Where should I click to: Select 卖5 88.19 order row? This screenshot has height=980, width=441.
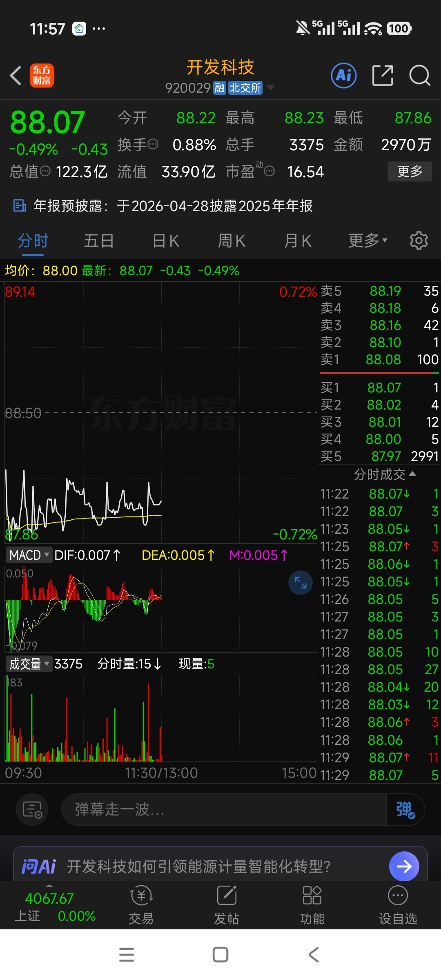pos(380,291)
